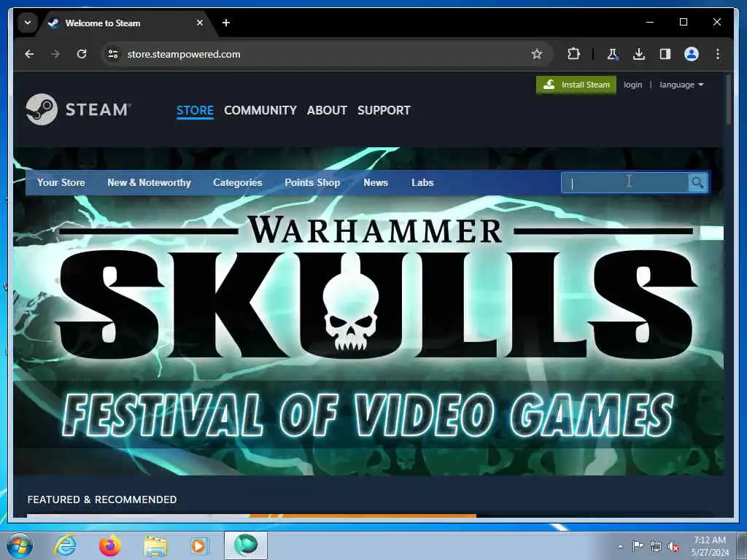The height and width of the screenshot is (560, 747).
Task: Open the Labs link
Action: tap(422, 183)
